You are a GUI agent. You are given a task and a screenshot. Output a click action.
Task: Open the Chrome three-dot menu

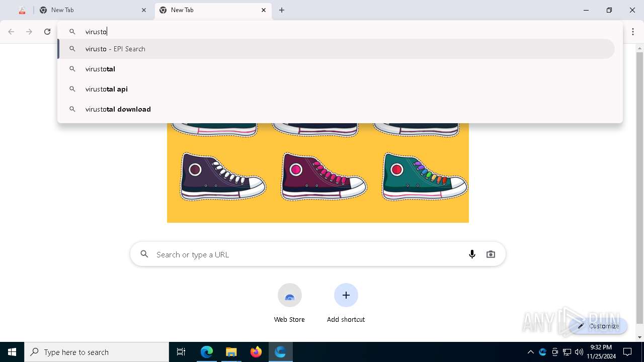tap(633, 32)
